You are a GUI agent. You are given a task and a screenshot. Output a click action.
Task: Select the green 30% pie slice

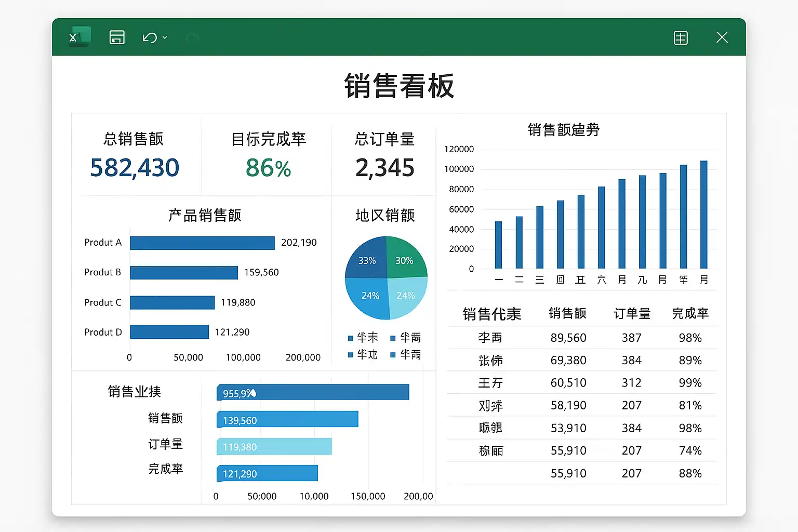point(405,259)
